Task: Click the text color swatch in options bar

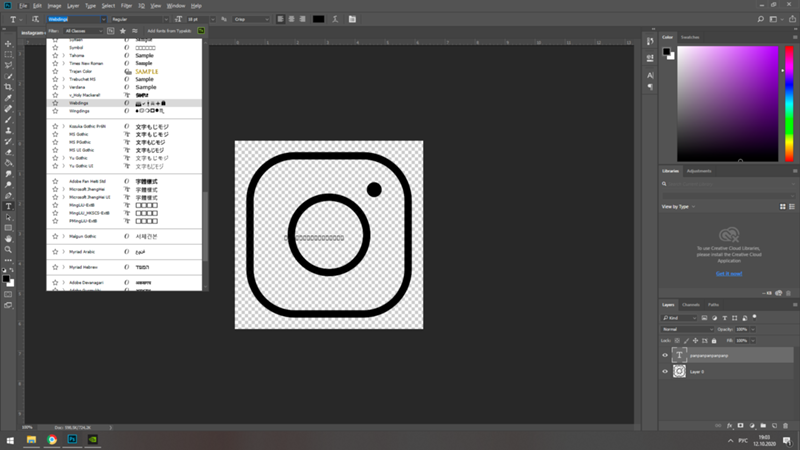Action: pyautogui.click(x=318, y=19)
